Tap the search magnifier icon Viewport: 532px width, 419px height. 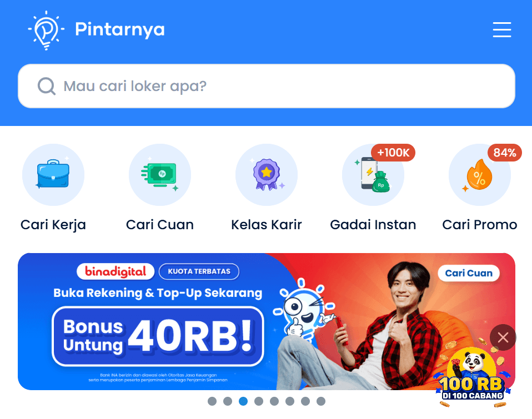[47, 86]
